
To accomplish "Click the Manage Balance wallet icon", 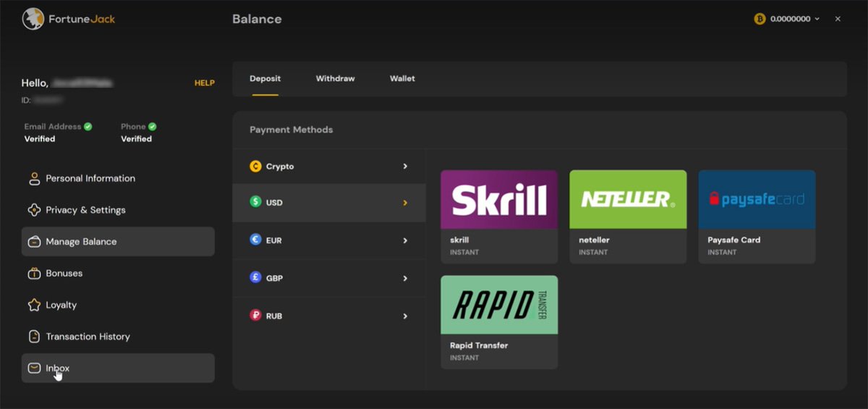I will 34,242.
